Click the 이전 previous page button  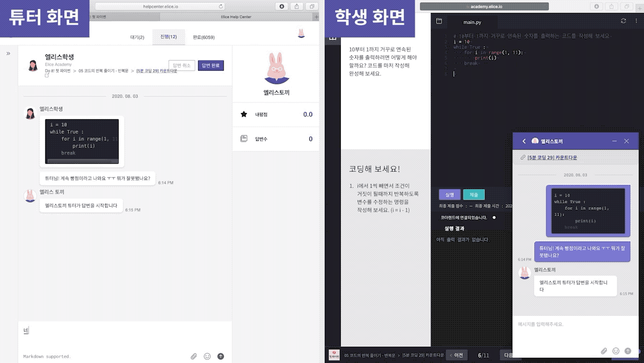(457, 354)
